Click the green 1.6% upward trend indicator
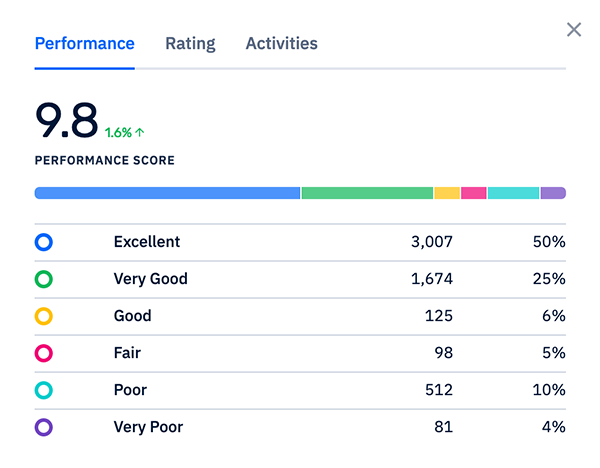600x468 pixels. [125, 132]
